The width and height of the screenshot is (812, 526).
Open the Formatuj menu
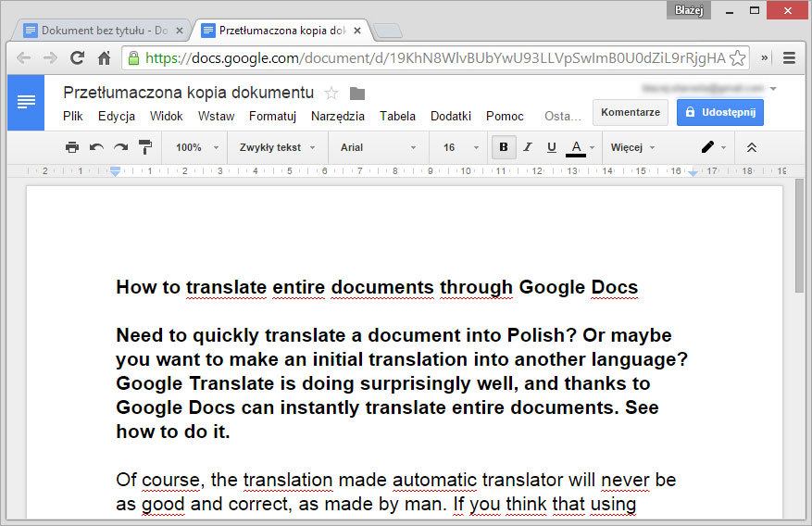point(272,117)
